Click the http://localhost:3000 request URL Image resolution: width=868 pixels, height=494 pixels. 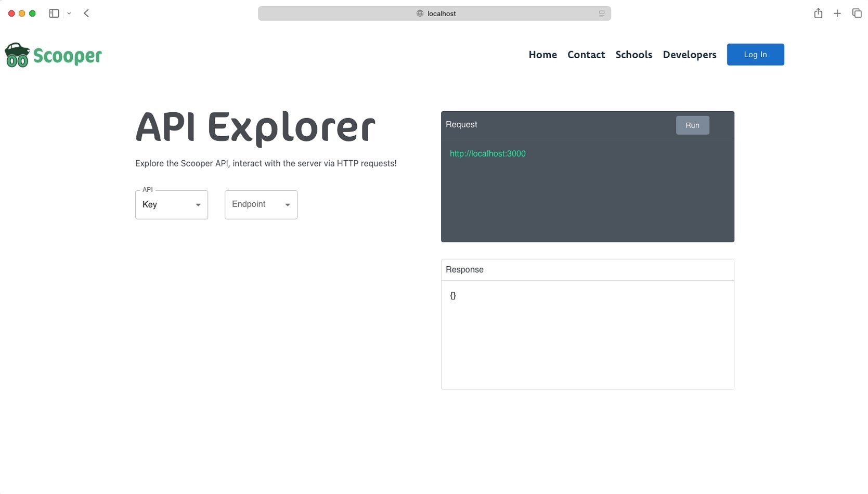(488, 154)
